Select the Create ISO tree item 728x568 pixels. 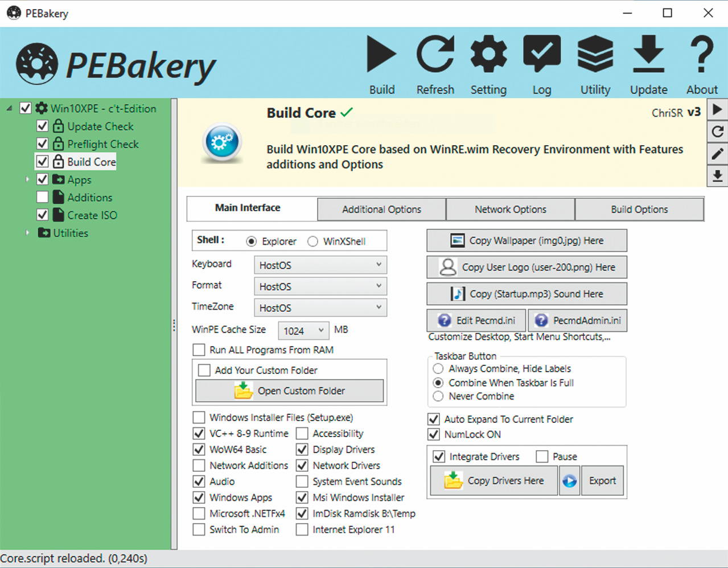click(92, 215)
